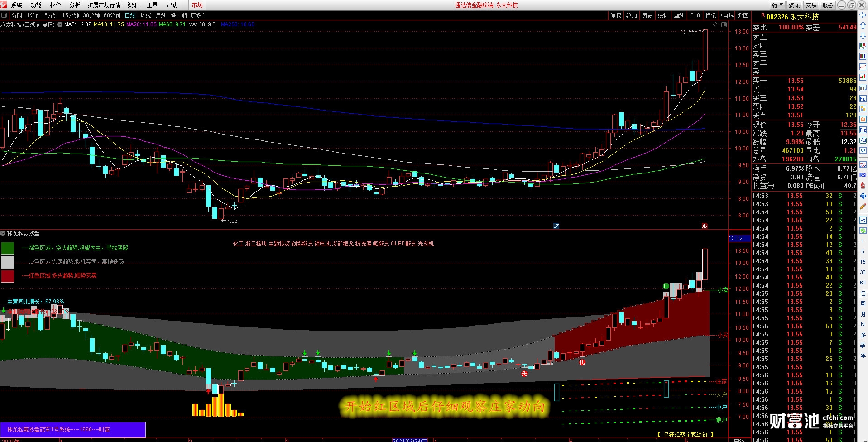Click the line trend chart sidebar icon

[863, 67]
